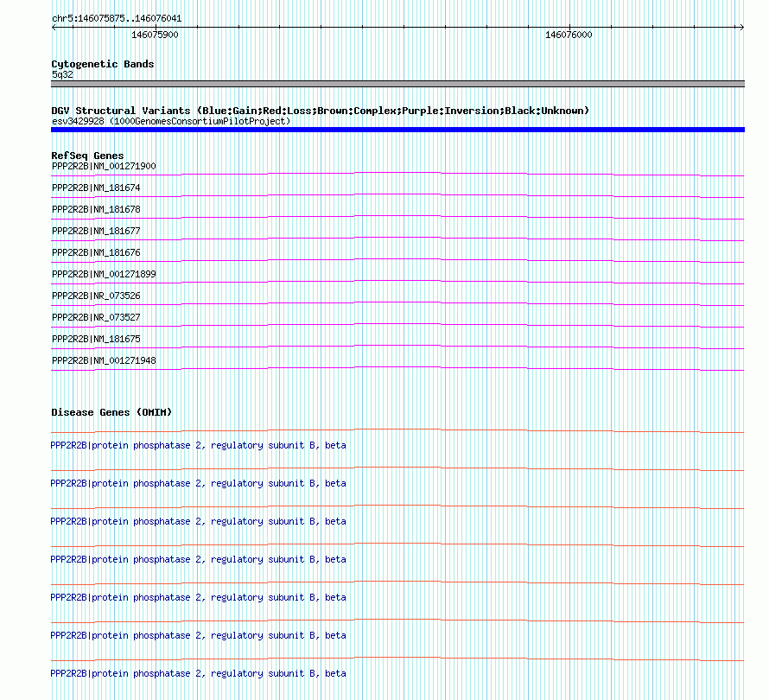The height and width of the screenshot is (700, 769).
Task: Click the right arrow of the ruler
Action: (741, 27)
